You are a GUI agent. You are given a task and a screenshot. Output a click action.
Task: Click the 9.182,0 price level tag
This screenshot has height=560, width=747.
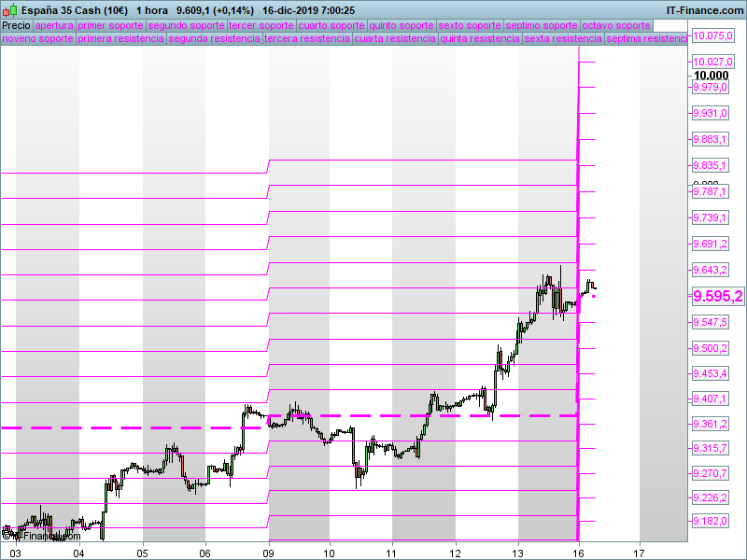[x=710, y=521]
